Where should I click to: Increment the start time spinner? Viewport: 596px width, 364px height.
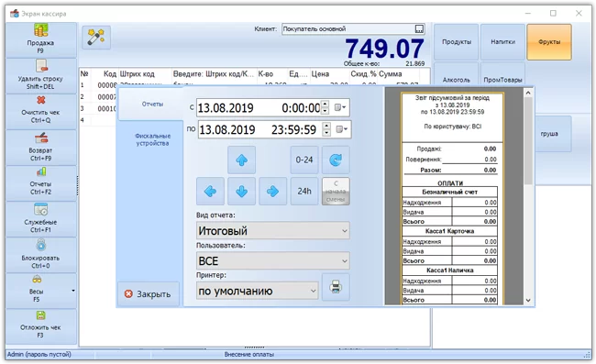tap(325, 105)
